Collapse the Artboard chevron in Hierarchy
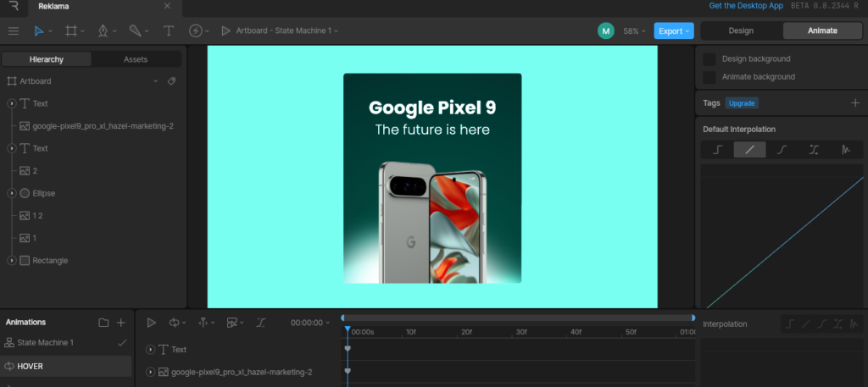The width and height of the screenshot is (868, 387). point(156,81)
